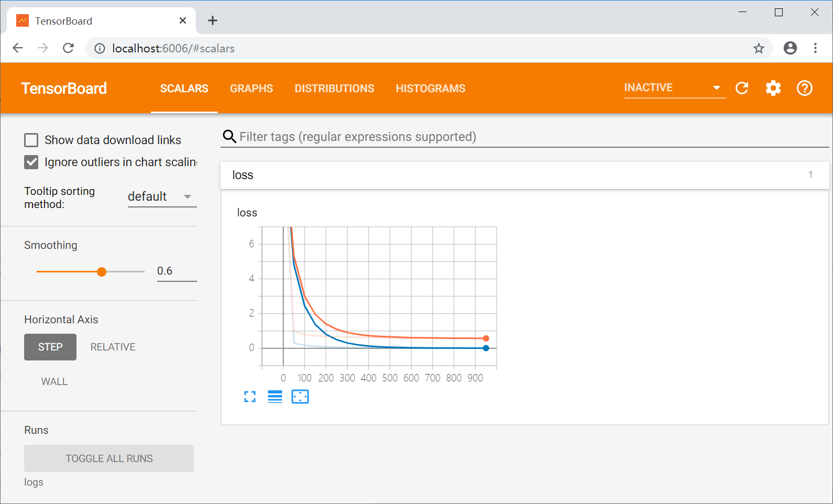833x504 pixels.
Task: Click the 'Smoothing' section label
Action: (x=51, y=245)
